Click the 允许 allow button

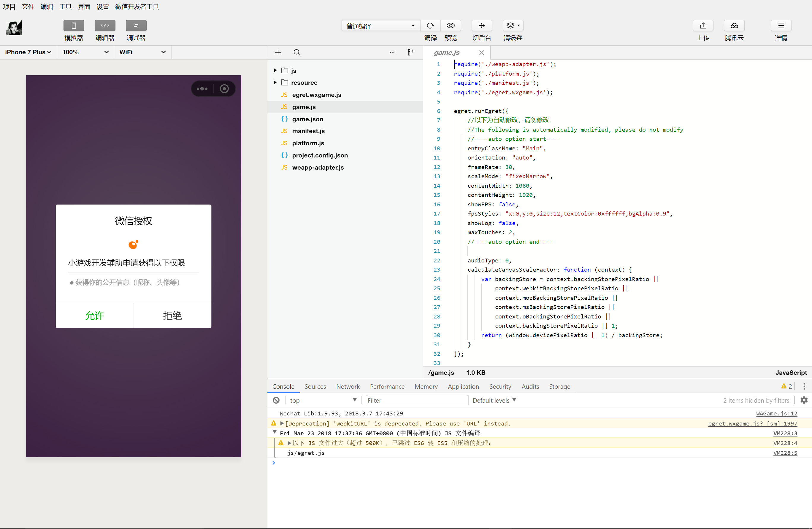click(x=94, y=316)
